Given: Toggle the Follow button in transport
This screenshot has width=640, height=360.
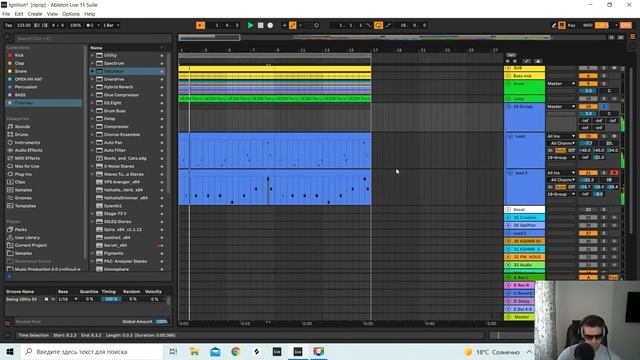Looking at the screenshot, I should point(200,25).
